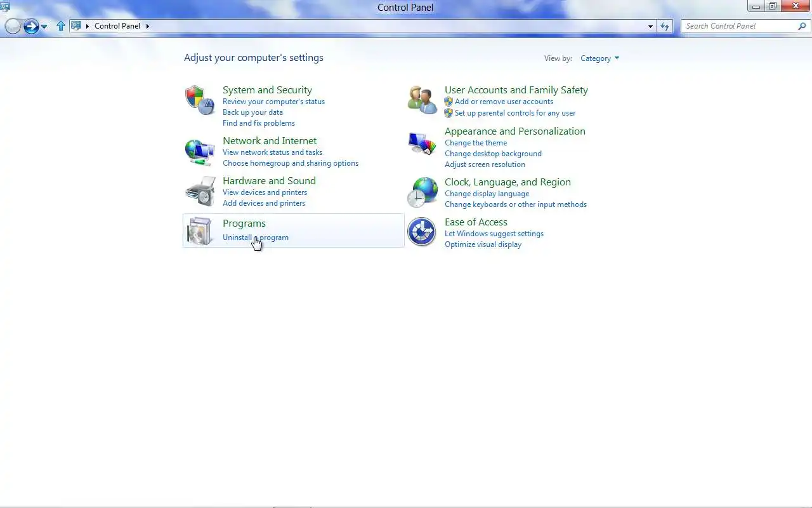This screenshot has width=812, height=508.
Task: Open Ease of Access heading link
Action: (x=476, y=222)
